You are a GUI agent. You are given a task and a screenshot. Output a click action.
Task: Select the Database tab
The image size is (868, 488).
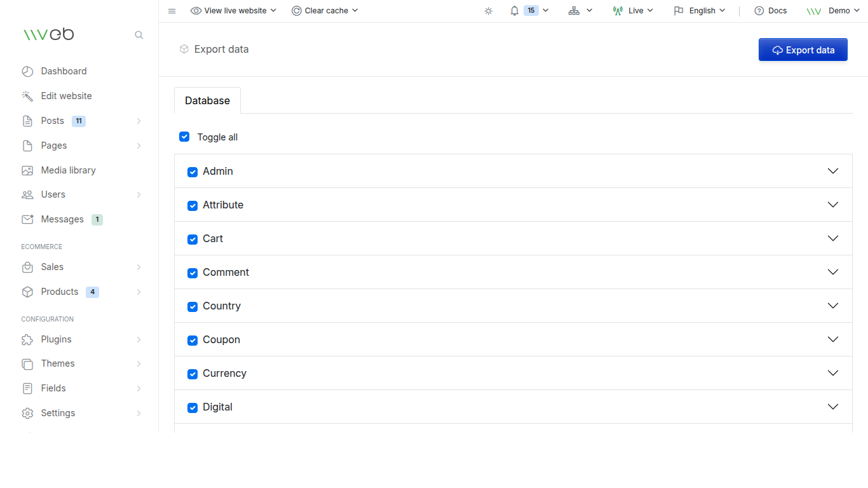[x=207, y=100]
